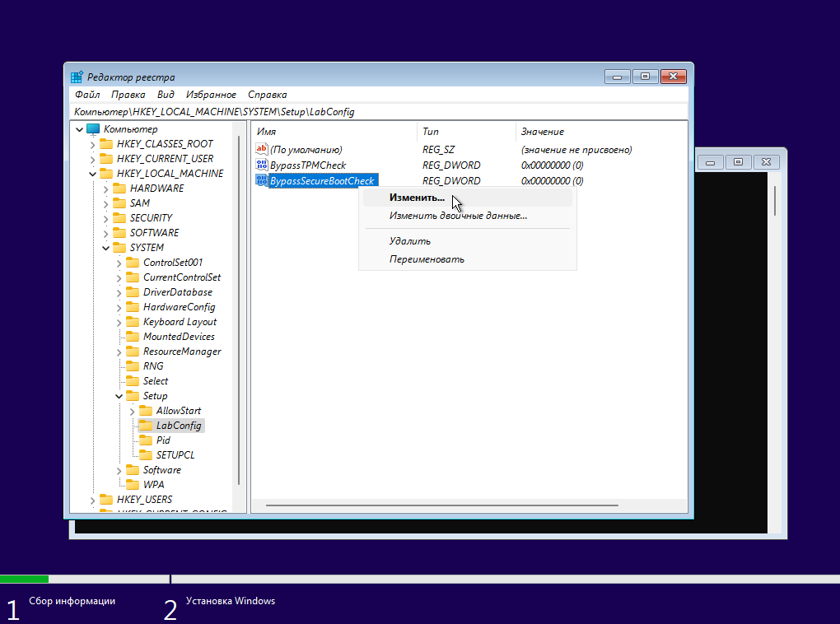The image size is (840, 624).
Task: Click the default string value icon
Action: click(x=262, y=150)
